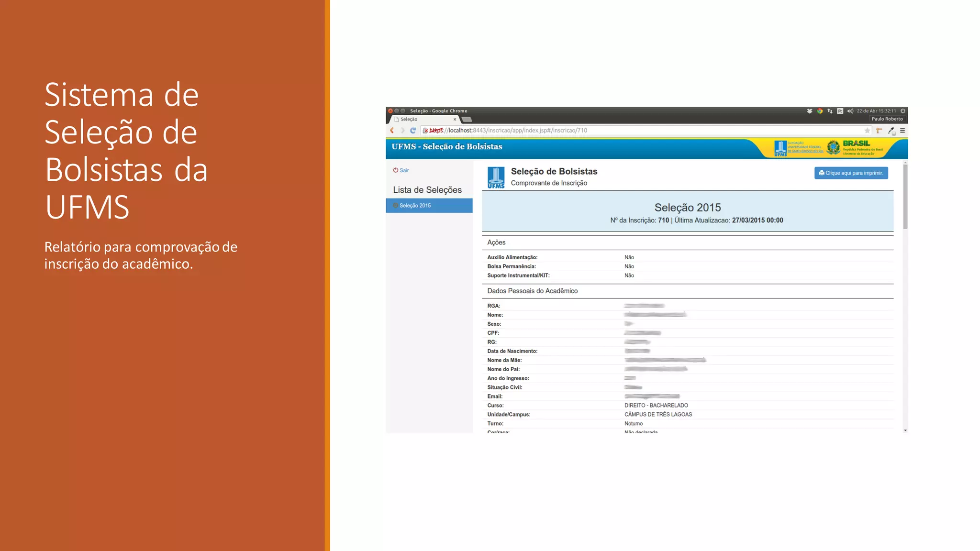This screenshot has height=551, width=980.
Task: Click the insecure HTTPS warning padlock icon
Action: (425, 131)
